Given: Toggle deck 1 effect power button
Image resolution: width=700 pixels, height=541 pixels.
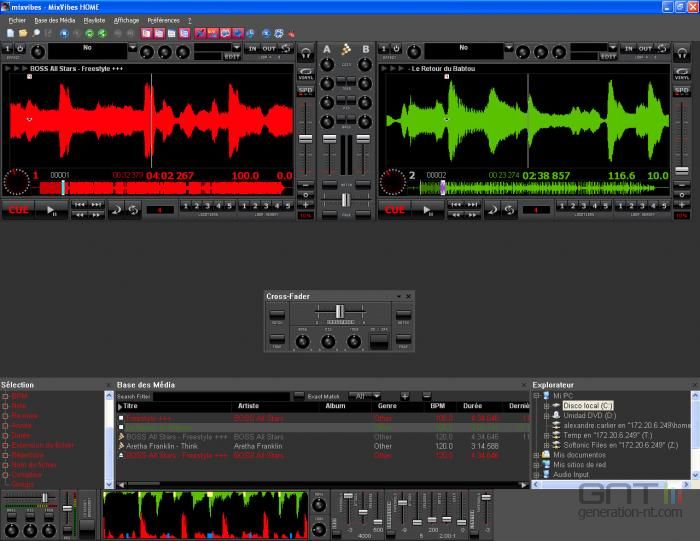Looking at the screenshot, I should tap(20, 48).
